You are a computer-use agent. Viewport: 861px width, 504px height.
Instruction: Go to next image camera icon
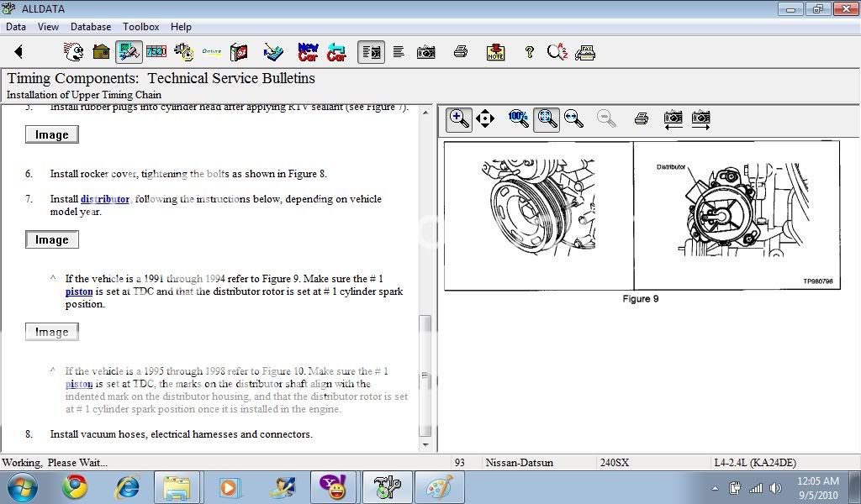coord(700,118)
